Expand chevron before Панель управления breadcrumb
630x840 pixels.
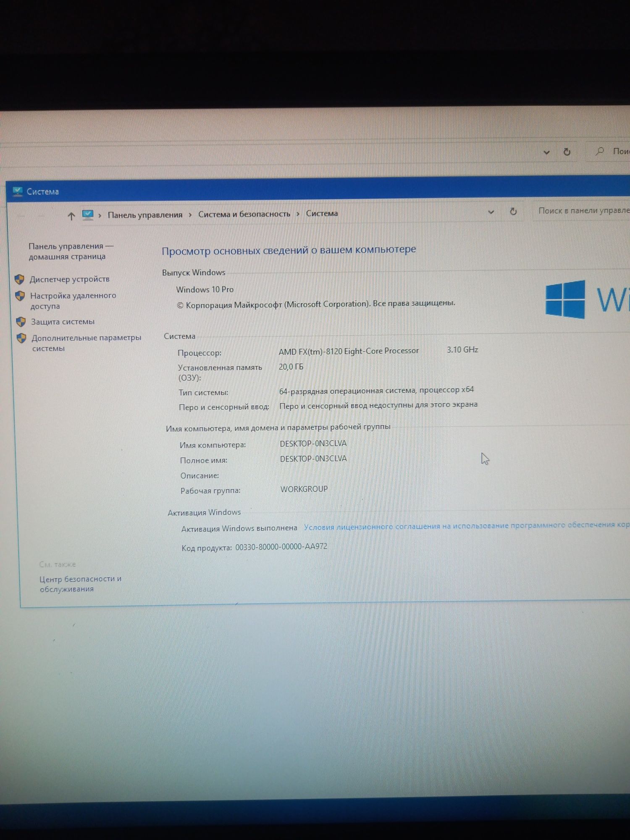click(100, 215)
